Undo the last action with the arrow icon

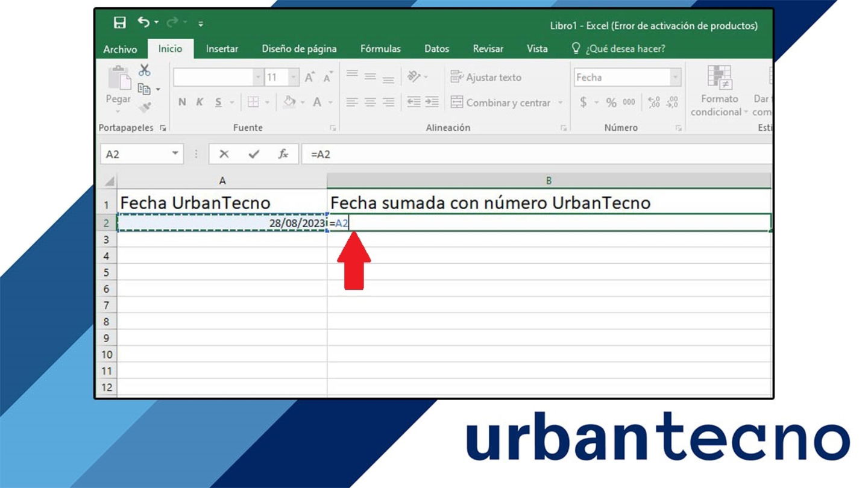(x=144, y=22)
